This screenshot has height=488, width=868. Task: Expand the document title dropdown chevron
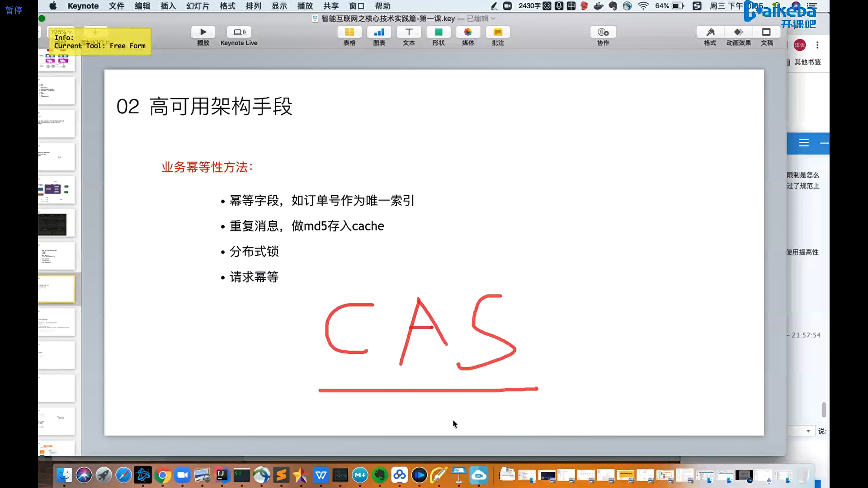(493, 19)
